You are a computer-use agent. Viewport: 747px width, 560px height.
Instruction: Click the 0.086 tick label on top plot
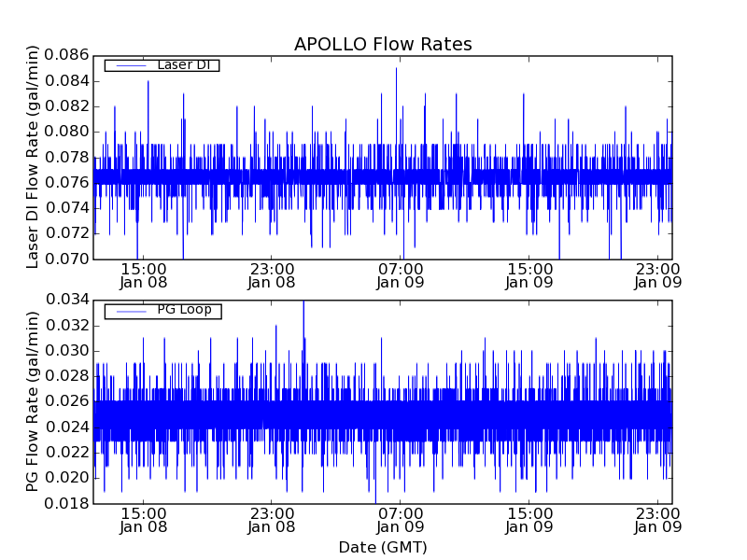point(66,55)
